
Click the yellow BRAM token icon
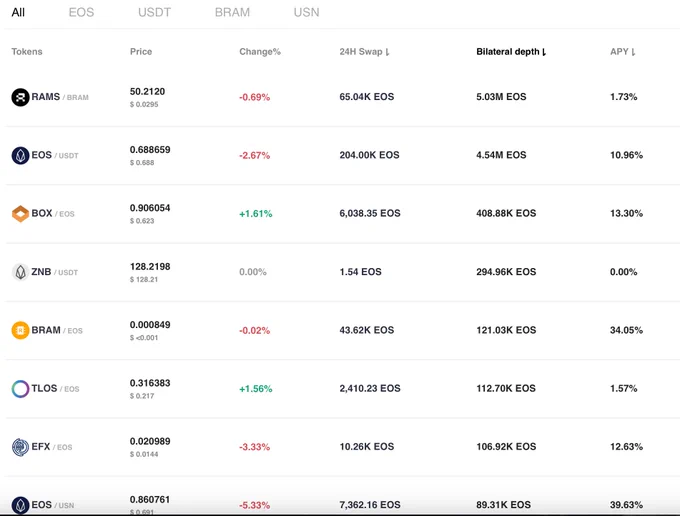20,330
